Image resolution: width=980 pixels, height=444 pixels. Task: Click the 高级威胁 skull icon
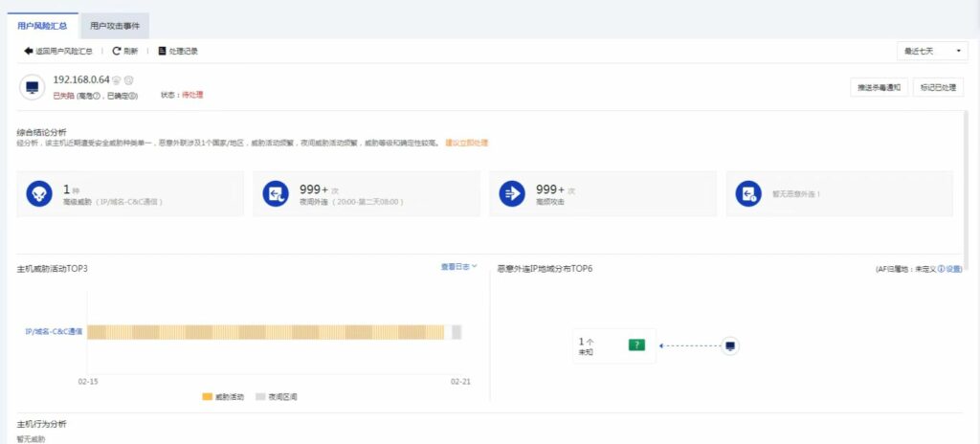[38, 193]
